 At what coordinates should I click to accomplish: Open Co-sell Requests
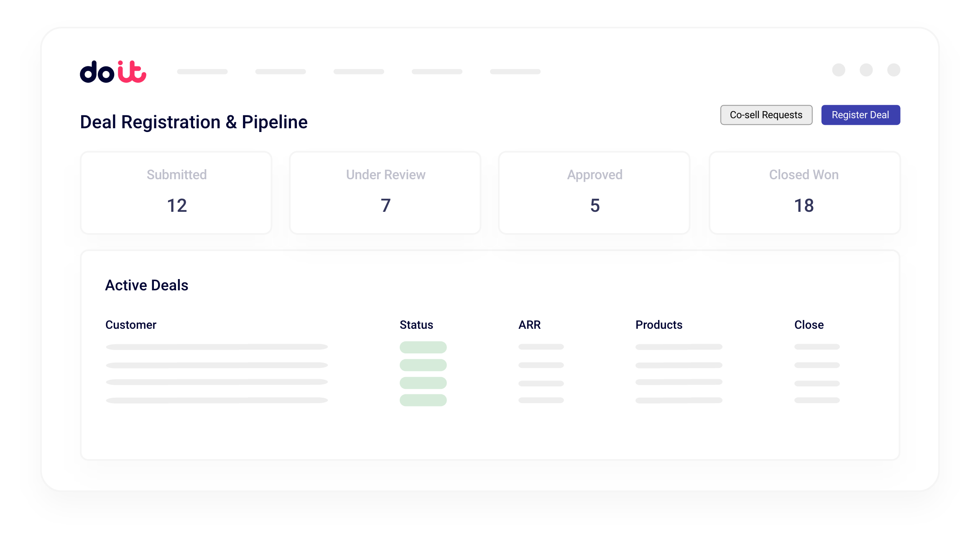766,115
